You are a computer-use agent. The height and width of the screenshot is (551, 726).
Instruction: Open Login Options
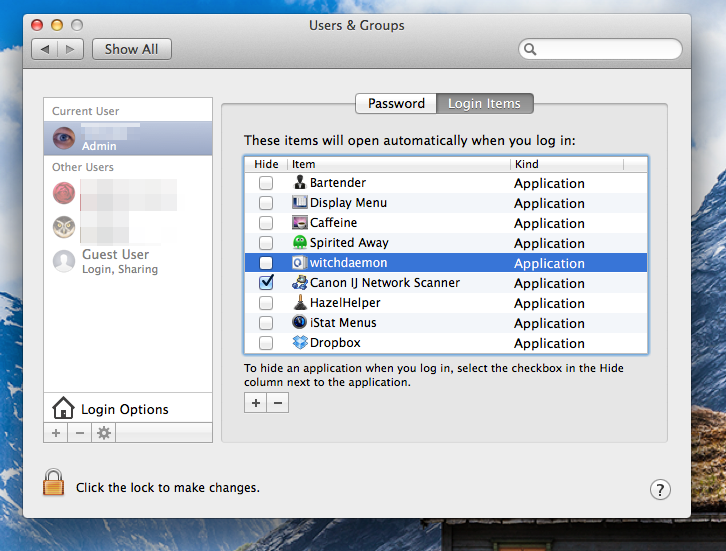(128, 408)
